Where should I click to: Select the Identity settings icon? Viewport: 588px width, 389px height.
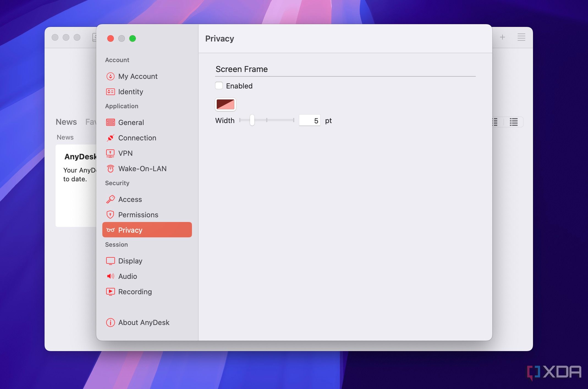pos(110,91)
